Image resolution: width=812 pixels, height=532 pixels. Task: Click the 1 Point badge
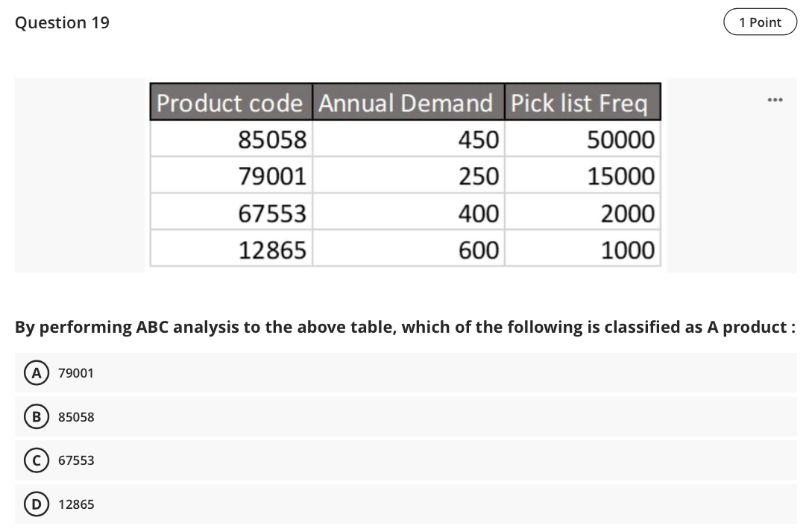pos(761,22)
